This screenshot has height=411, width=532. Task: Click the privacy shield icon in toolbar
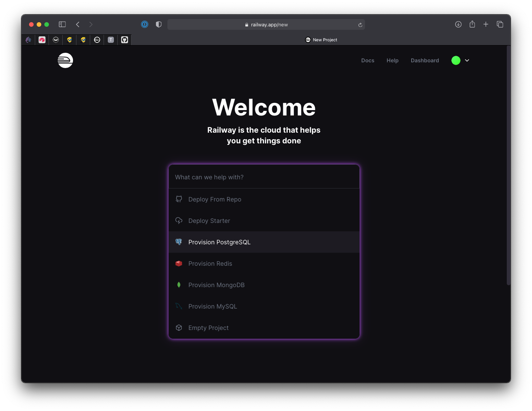(x=159, y=24)
